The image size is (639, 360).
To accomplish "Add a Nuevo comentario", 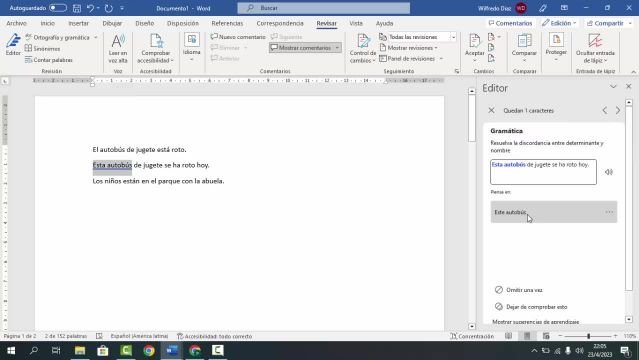I will point(238,37).
